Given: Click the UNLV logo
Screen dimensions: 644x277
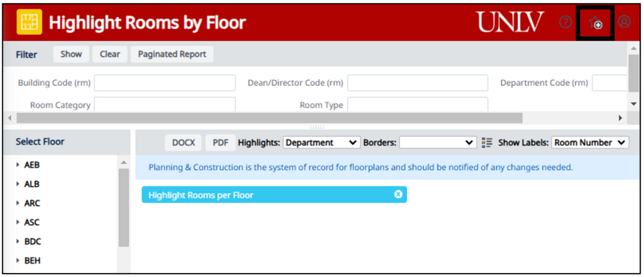Looking at the screenshot, I should [510, 23].
